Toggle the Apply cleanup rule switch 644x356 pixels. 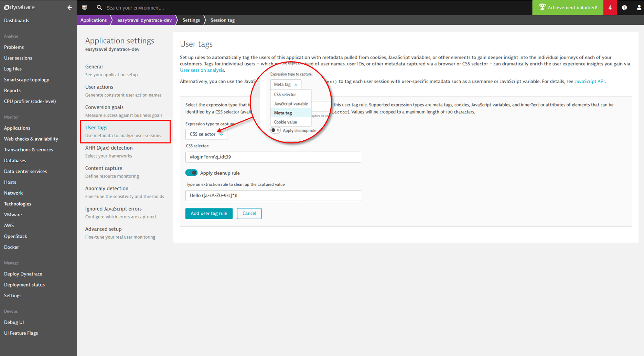[191, 173]
